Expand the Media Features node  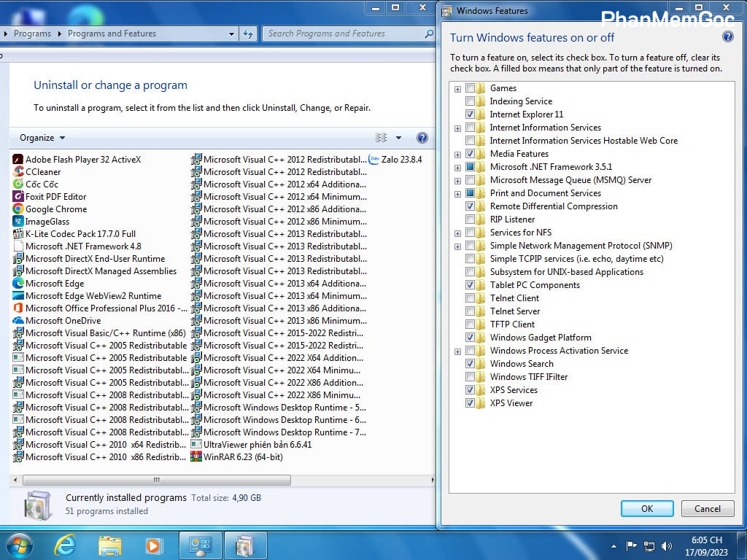click(x=458, y=155)
